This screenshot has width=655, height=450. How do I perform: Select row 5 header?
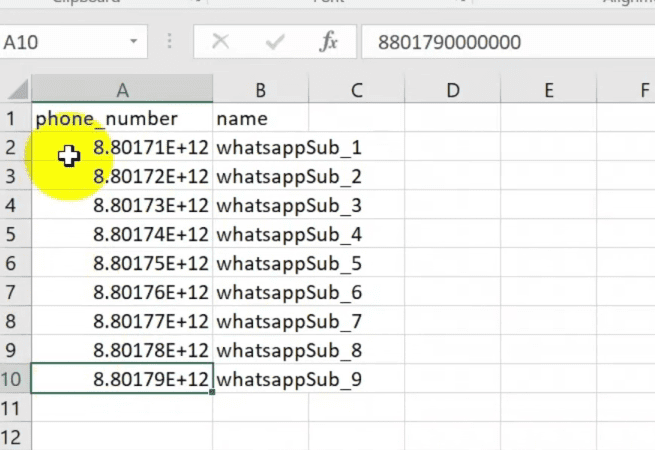12,235
